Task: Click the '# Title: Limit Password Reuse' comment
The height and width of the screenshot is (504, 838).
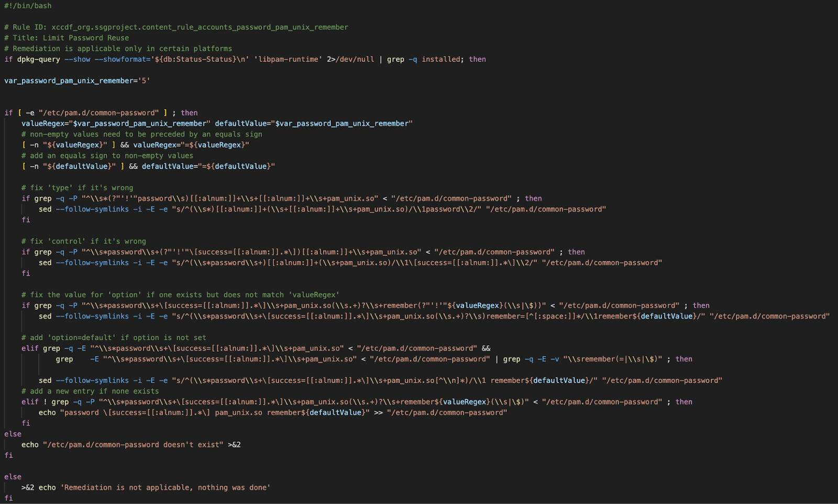Action: (x=67, y=38)
